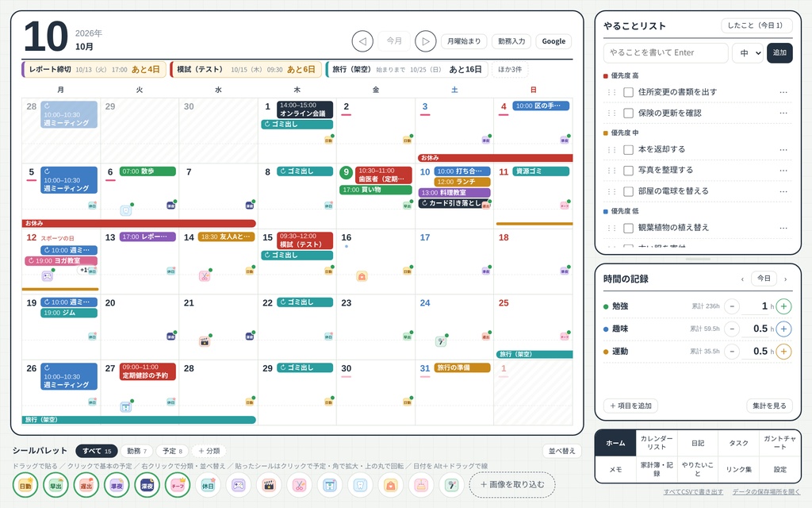Image resolution: width=812 pixels, height=508 pixels.
Task: Click the game controller sticker on October 12
Action: pyautogui.click(x=47, y=275)
